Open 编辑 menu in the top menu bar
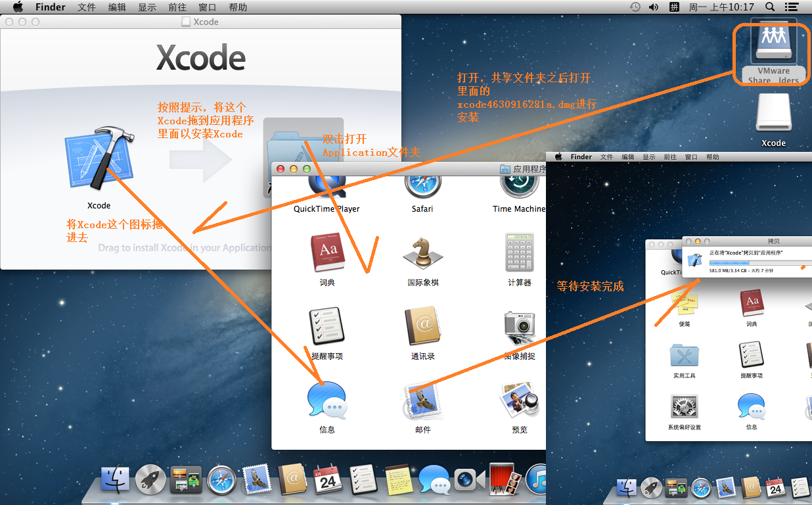Screen dimensions: 812x505 [117, 7]
